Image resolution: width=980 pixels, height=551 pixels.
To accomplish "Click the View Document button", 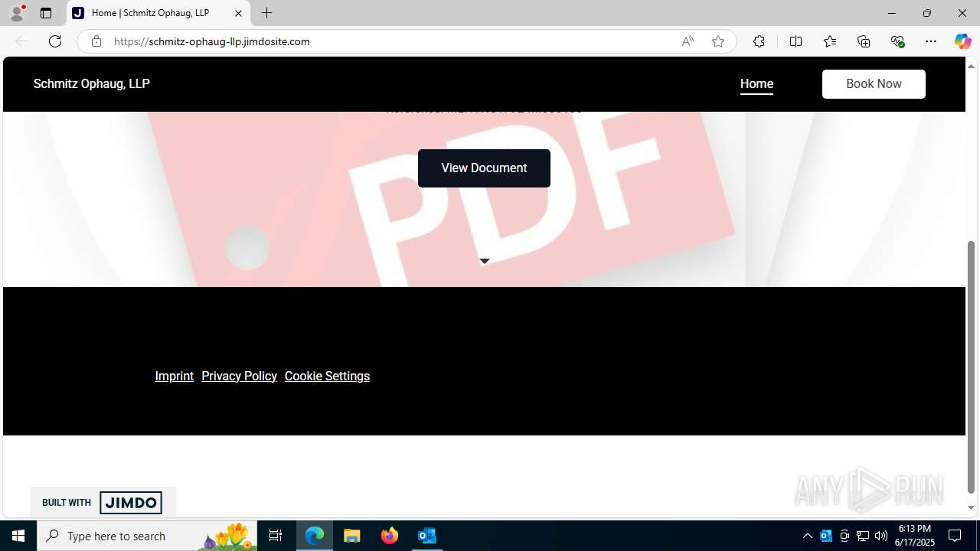I will tap(484, 168).
